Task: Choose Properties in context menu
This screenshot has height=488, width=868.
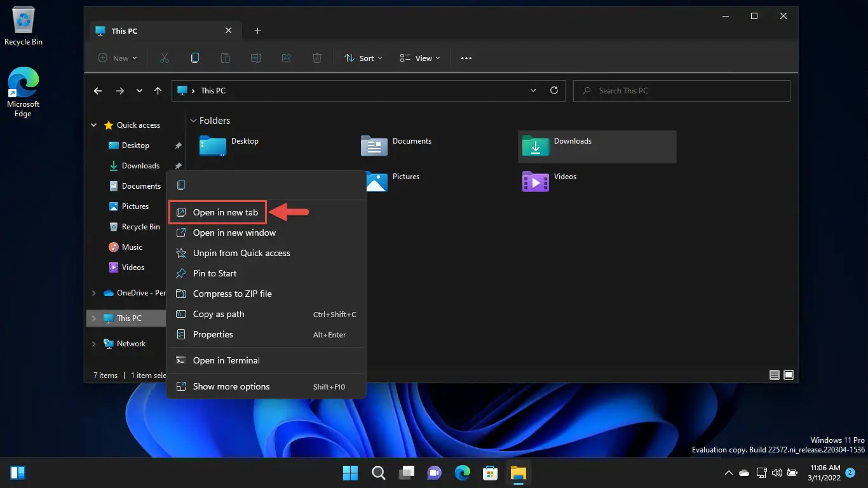Action: point(266,334)
